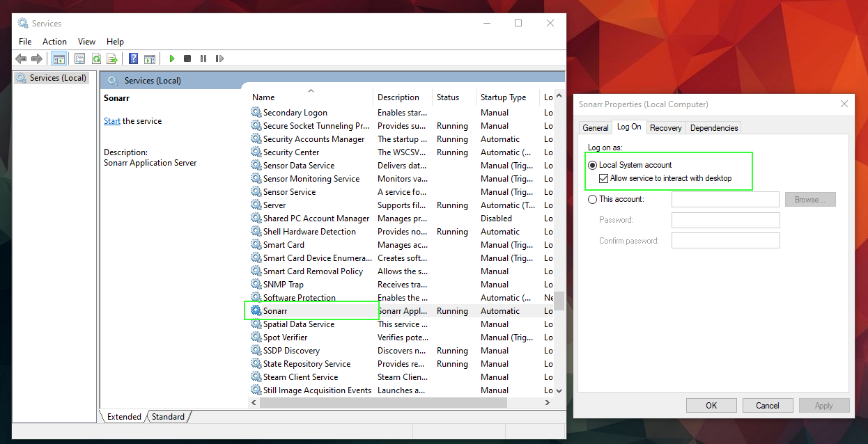Click the Confirm password input field

pyautogui.click(x=725, y=241)
